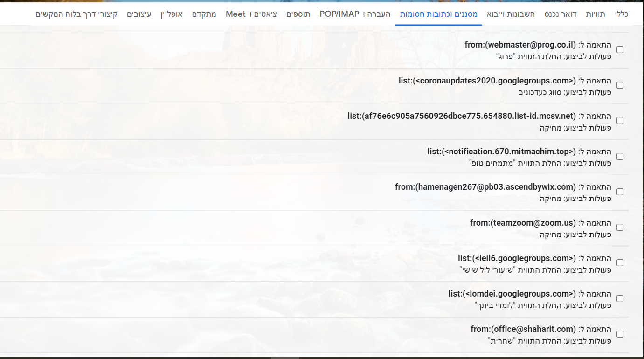
Task: Tick the leil6.googlegroups.com filter checkbox
Action: click(620, 263)
